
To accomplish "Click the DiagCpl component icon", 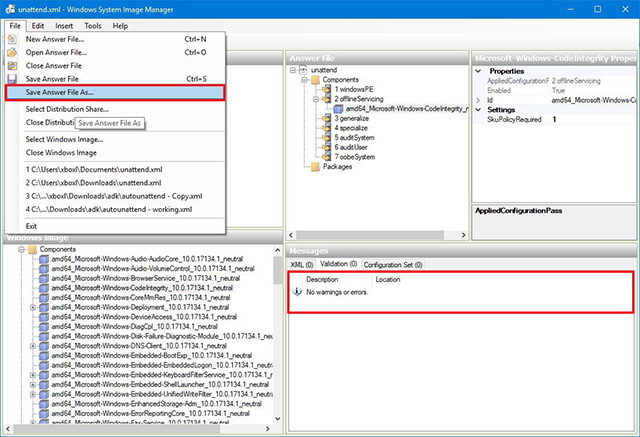I will [44, 326].
